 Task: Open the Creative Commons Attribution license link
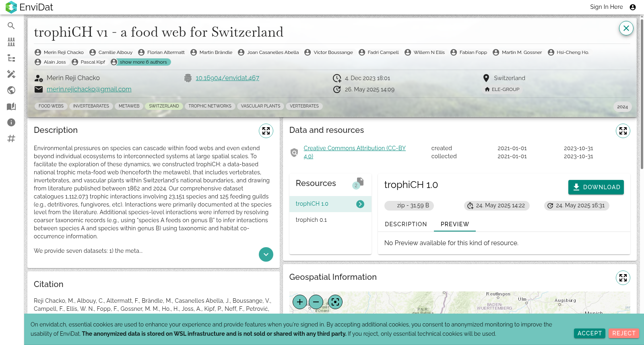pyautogui.click(x=355, y=152)
